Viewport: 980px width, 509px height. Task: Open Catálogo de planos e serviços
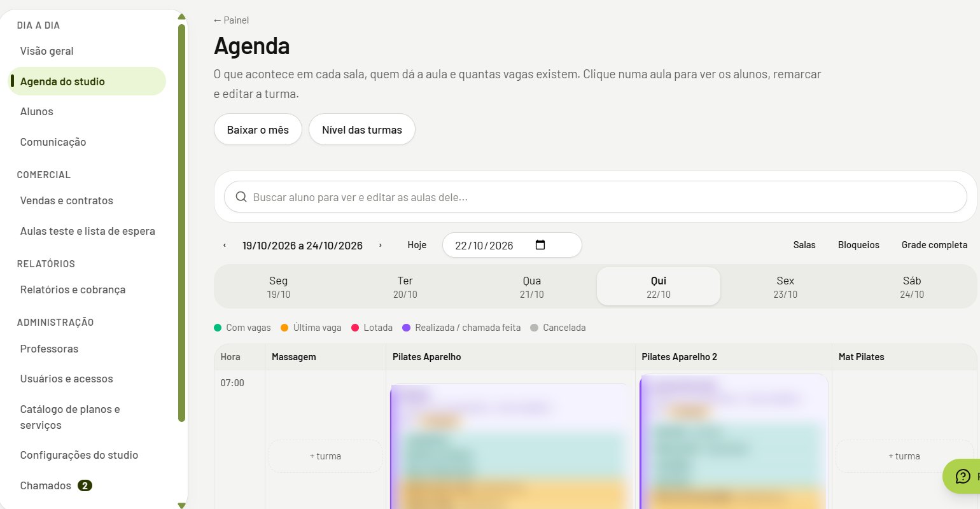click(x=87, y=417)
